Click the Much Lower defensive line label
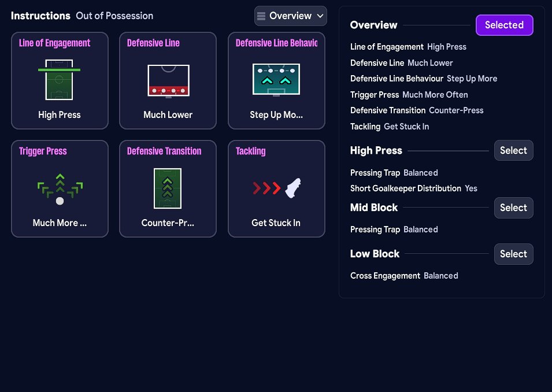The width and height of the screenshot is (552, 392). coord(430,63)
